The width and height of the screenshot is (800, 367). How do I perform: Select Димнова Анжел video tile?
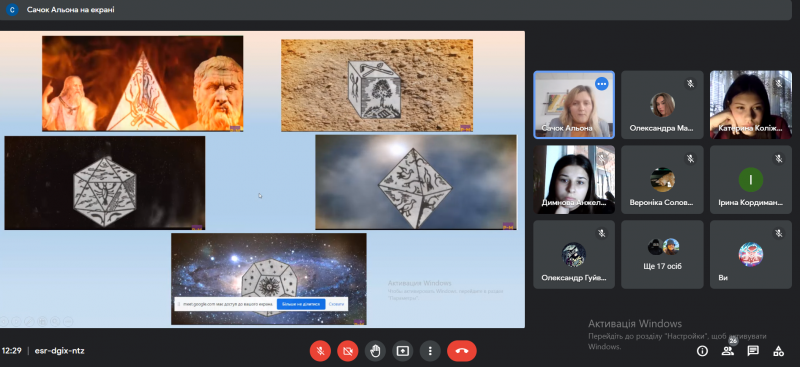click(x=574, y=180)
